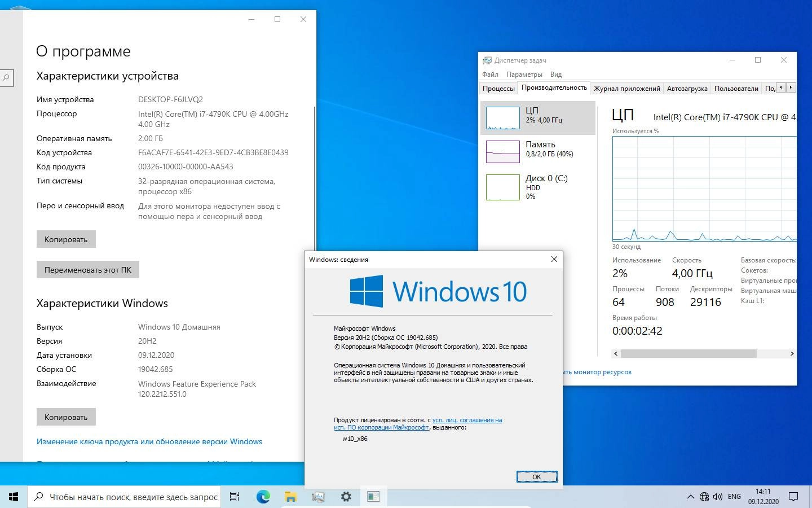Click the OS build value 19042.685
812x508 pixels.
tap(155, 369)
